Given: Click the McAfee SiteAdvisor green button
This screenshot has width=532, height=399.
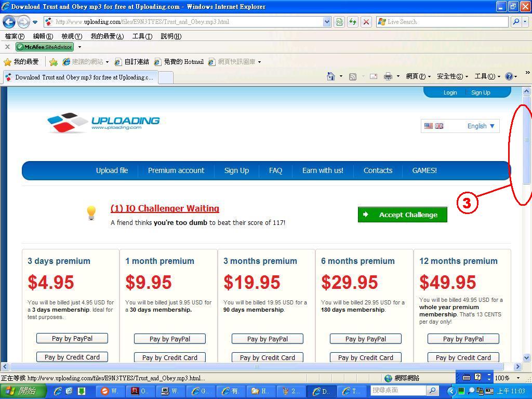Looking at the screenshot, I should (x=45, y=47).
